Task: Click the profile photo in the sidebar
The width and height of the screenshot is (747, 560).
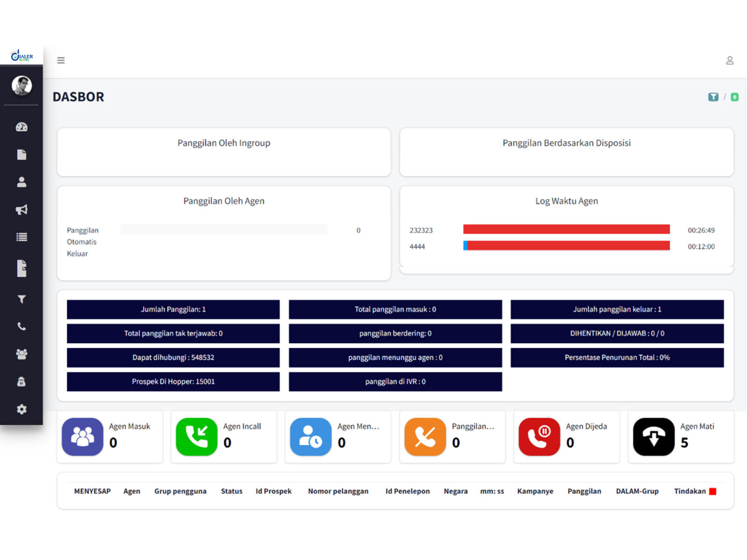Action: click(21, 85)
